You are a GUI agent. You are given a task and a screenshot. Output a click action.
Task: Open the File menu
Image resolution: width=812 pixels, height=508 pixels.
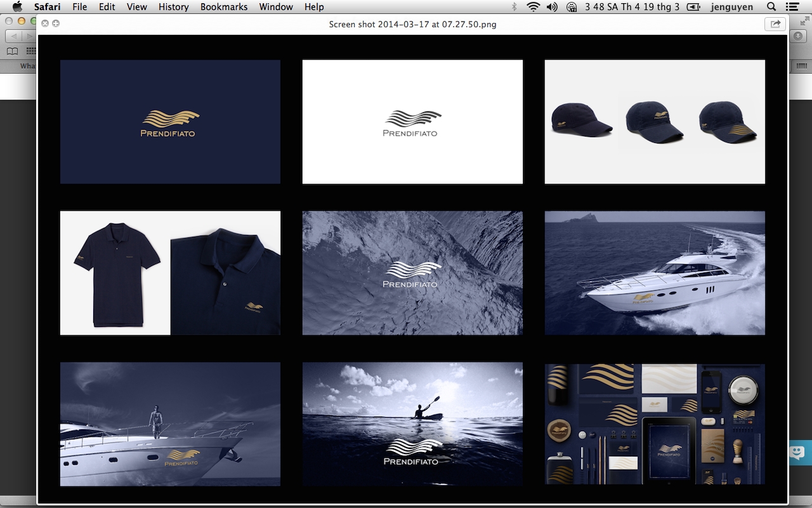79,7
